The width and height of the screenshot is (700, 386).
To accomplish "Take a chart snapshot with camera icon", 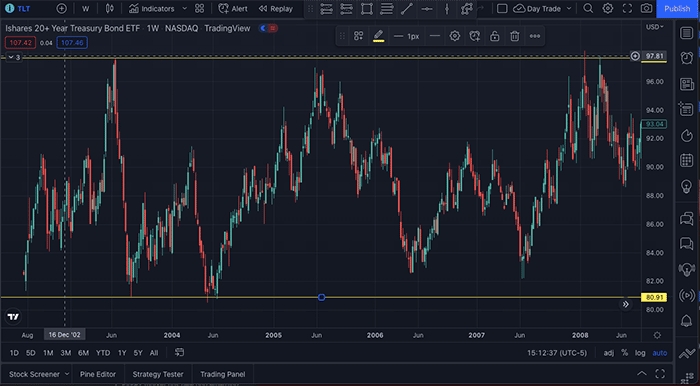I will pos(646,8).
